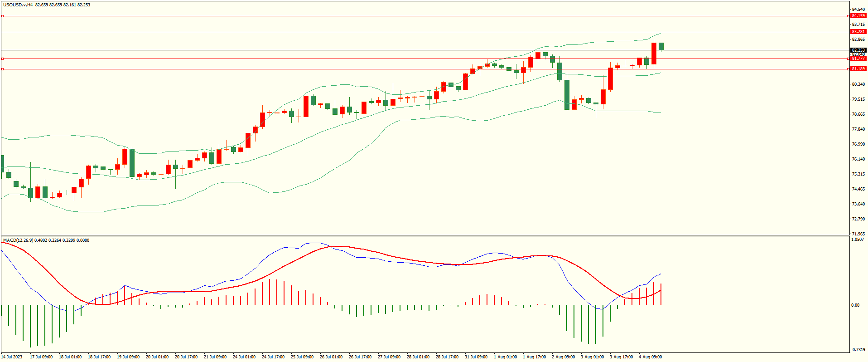Click the 25 Jul 09:00 time label
Viewport: 868px width, 362px height.
click(x=302, y=357)
